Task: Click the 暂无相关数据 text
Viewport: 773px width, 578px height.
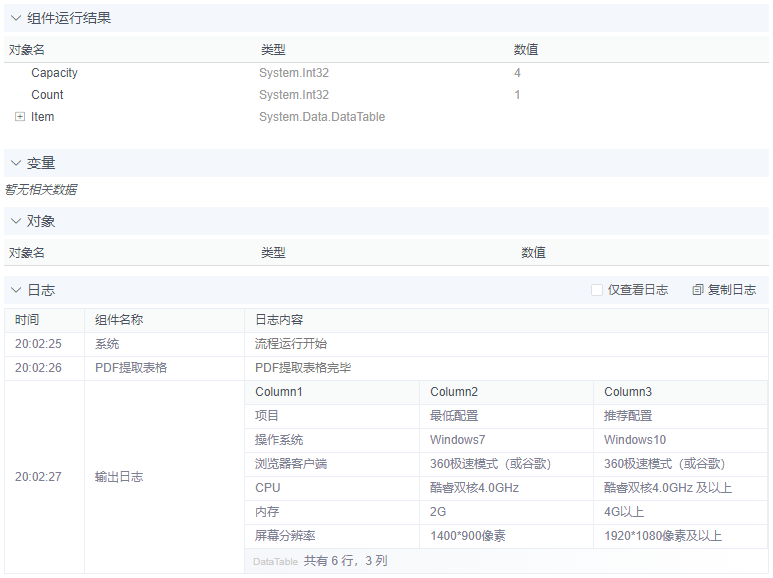Action: point(41,189)
